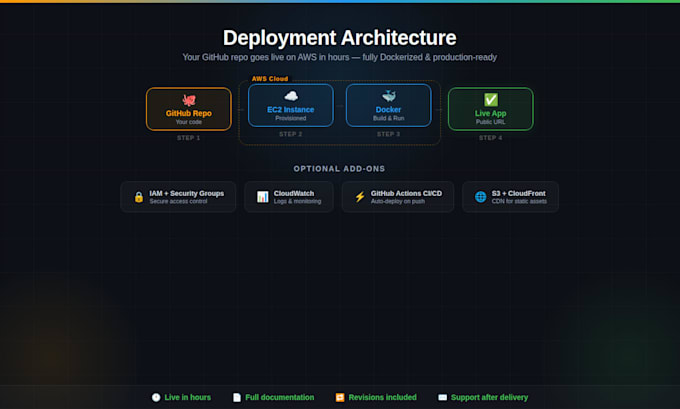The width and height of the screenshot is (680, 409).
Task: Click the STEP 4 label
Action: (490, 138)
